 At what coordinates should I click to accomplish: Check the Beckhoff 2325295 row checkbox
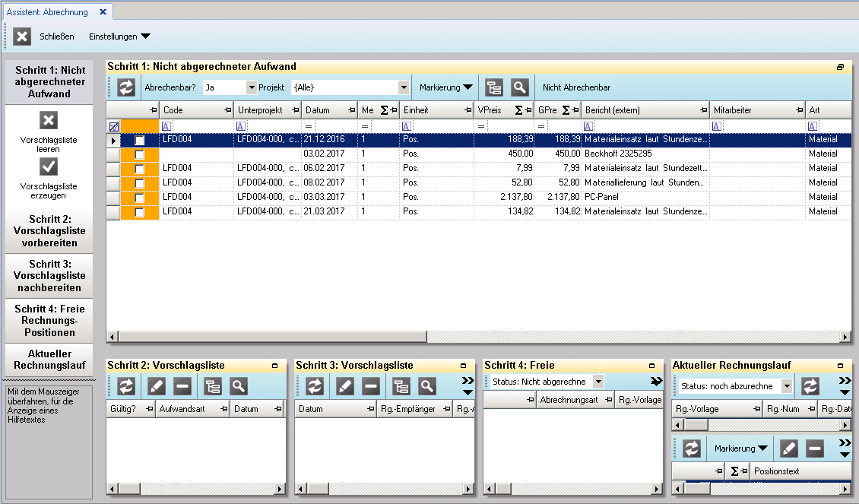click(140, 154)
